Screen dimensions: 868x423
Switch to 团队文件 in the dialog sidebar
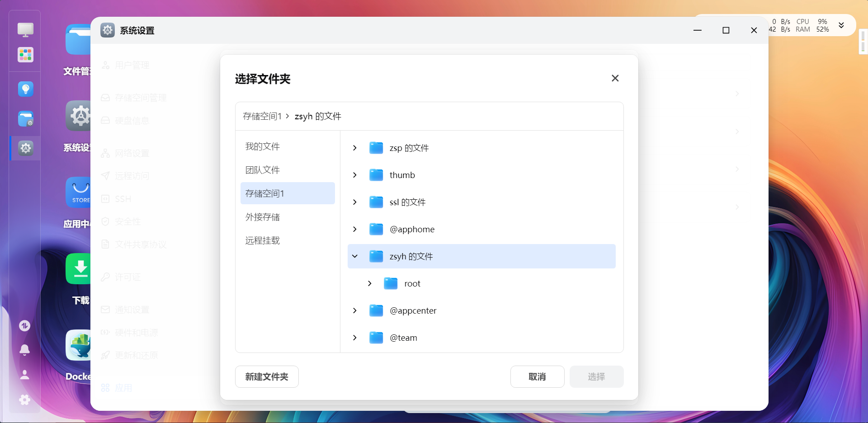point(262,169)
